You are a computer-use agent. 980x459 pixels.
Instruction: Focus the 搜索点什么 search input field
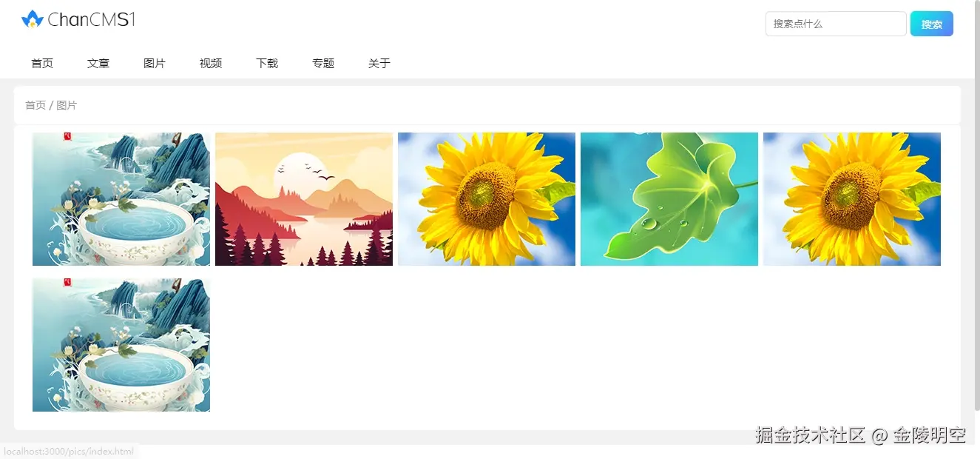pyautogui.click(x=836, y=24)
